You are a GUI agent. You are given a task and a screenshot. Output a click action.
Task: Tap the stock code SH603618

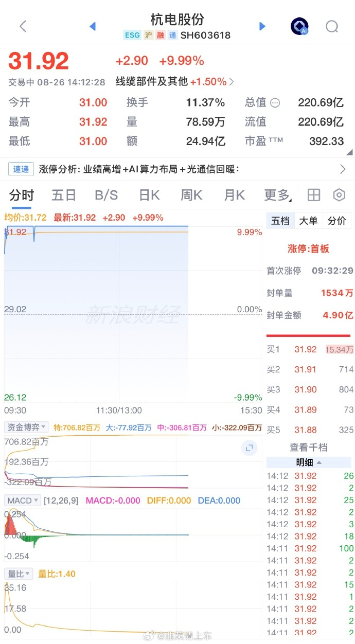(x=206, y=35)
